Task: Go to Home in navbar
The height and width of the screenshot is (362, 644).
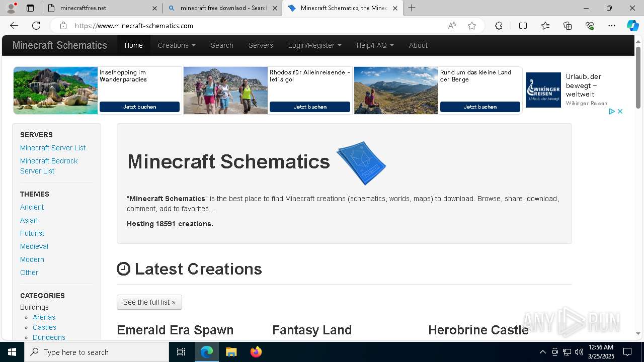Action: [134, 45]
